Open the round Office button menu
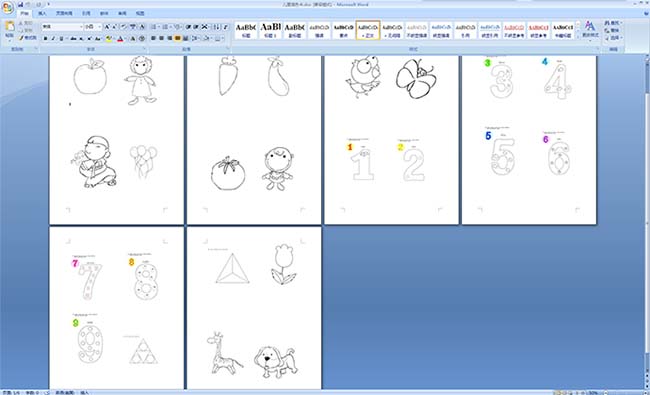The image size is (650, 395). 7,8
